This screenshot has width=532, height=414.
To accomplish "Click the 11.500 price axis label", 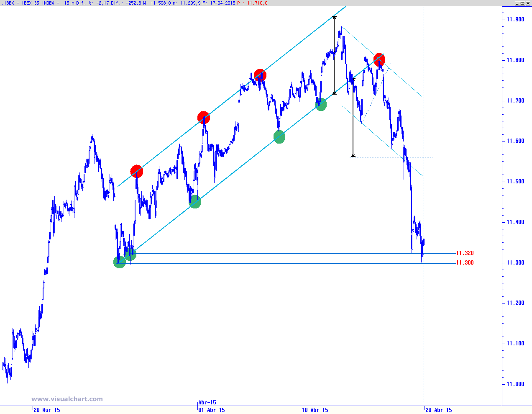I will [x=515, y=181].
